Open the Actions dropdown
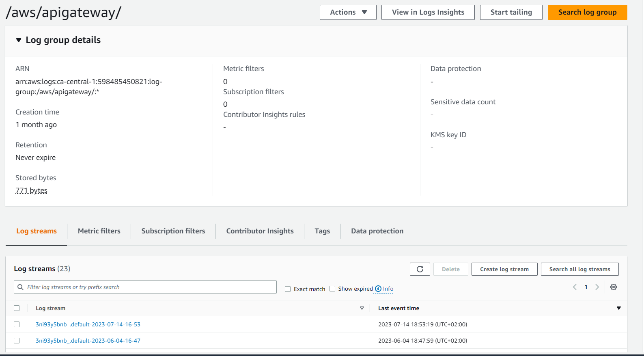This screenshot has height=356, width=644. click(x=348, y=12)
